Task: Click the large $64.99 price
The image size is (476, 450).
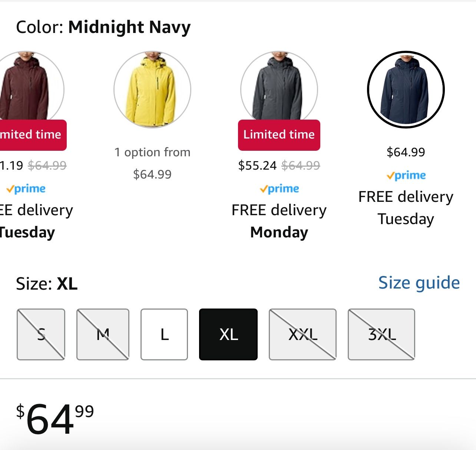Action: [55, 419]
